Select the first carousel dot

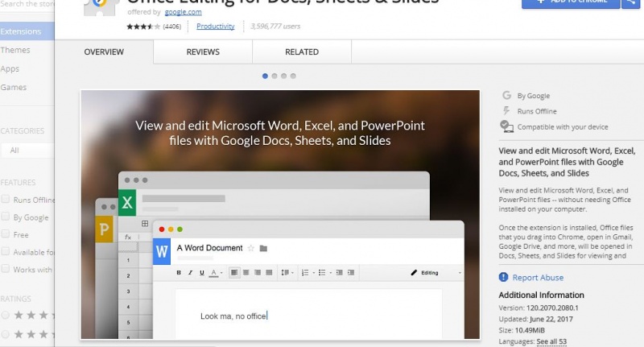point(265,76)
